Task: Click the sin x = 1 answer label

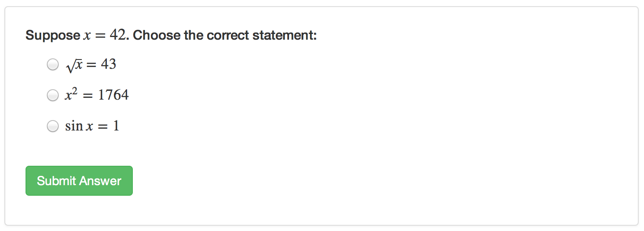Action: [x=92, y=127]
